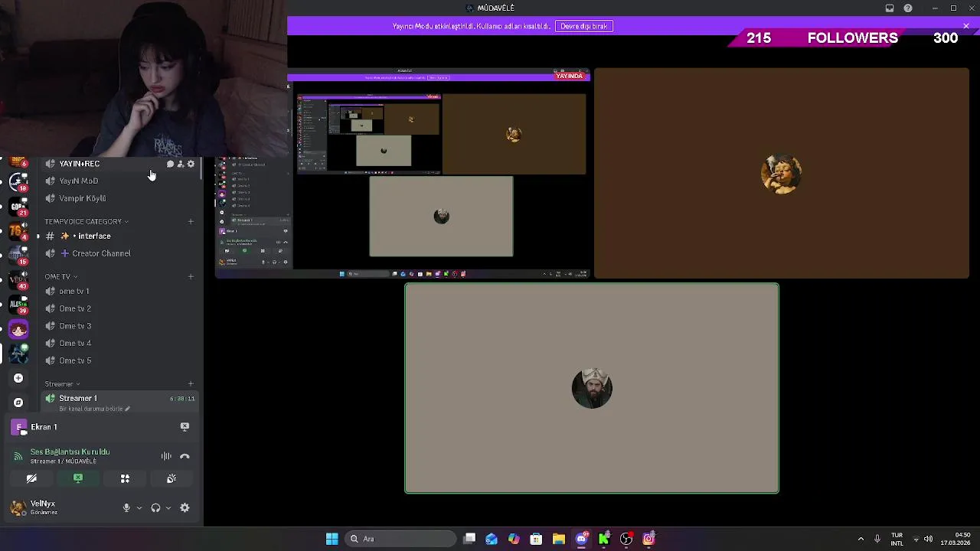Viewport: 980px width, 551px height.
Task: Focus the large brown participant tile
Action: [782, 174]
